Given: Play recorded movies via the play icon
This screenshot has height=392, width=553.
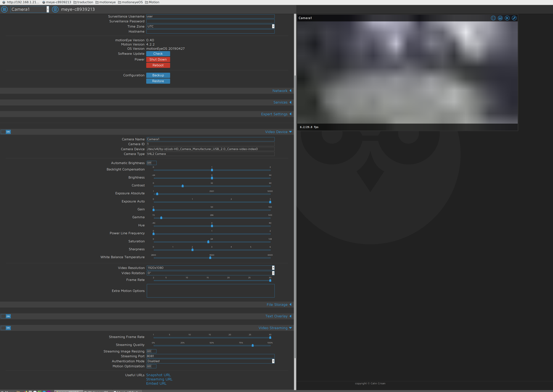Looking at the screenshot, I should pos(507,18).
